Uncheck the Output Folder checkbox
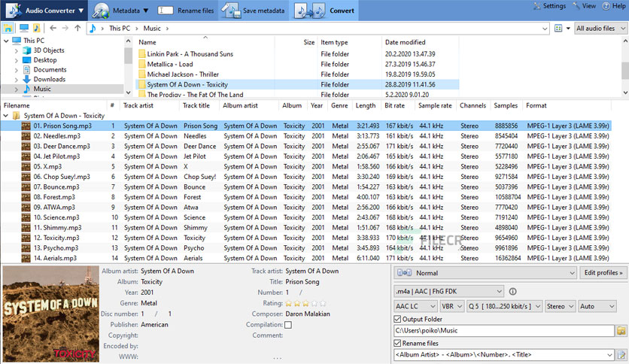The height and width of the screenshot is (364, 629). [x=397, y=319]
